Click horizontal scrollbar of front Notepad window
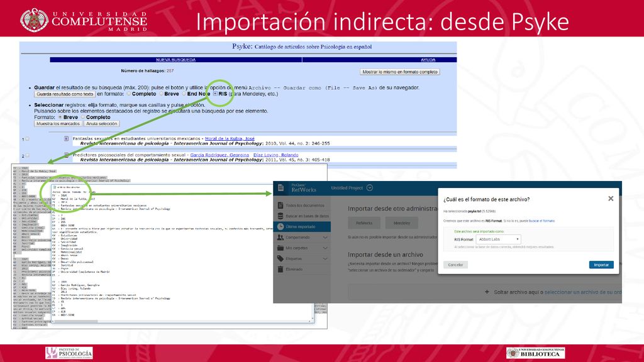Screen dimensions: 644x362 tap(180, 321)
